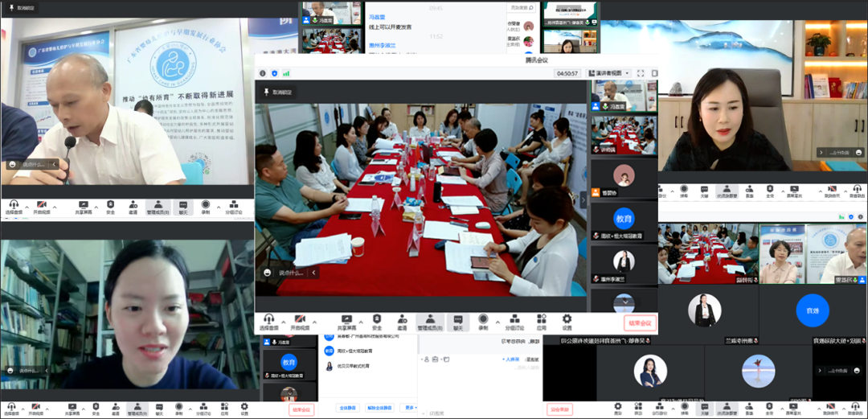Expand video options caret in main 腾讯会议 window

[x=314, y=322]
